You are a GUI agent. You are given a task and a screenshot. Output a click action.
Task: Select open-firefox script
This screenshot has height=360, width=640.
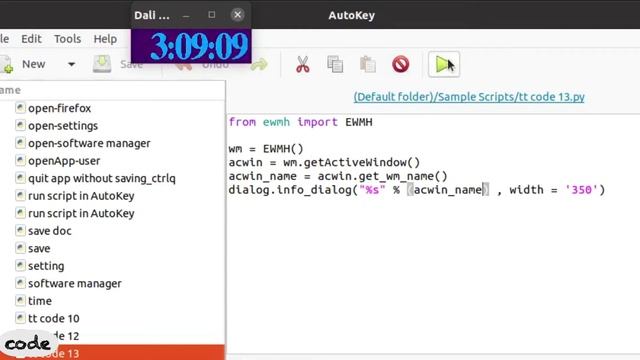point(60,108)
